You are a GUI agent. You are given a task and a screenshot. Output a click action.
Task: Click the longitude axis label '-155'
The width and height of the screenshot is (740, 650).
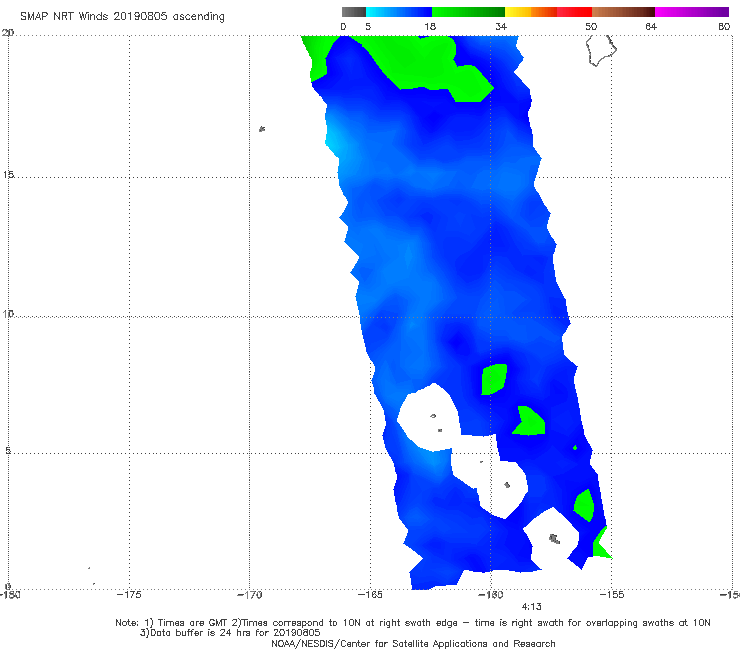click(612, 595)
